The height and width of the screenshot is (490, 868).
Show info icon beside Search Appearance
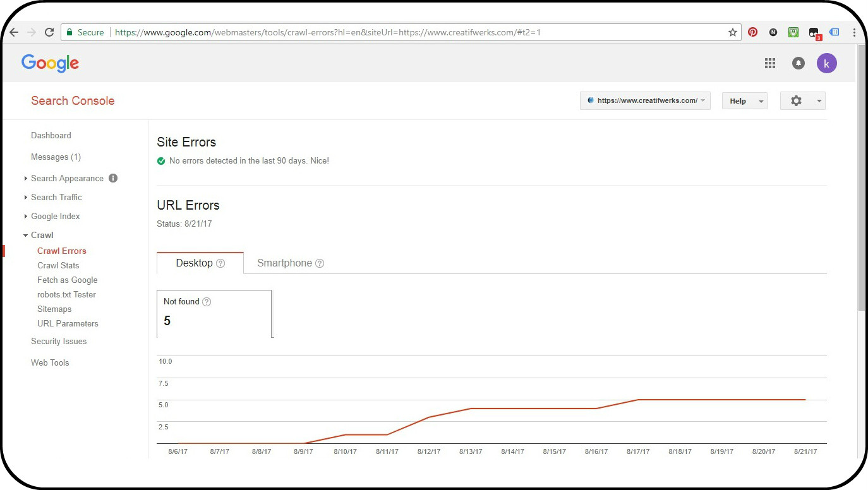(113, 178)
